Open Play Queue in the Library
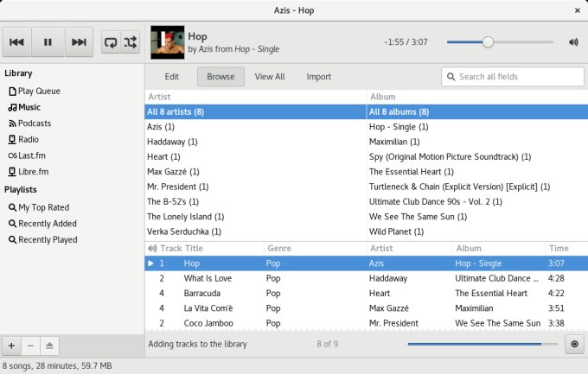Screen dimensions: 588x374 [x=39, y=91]
